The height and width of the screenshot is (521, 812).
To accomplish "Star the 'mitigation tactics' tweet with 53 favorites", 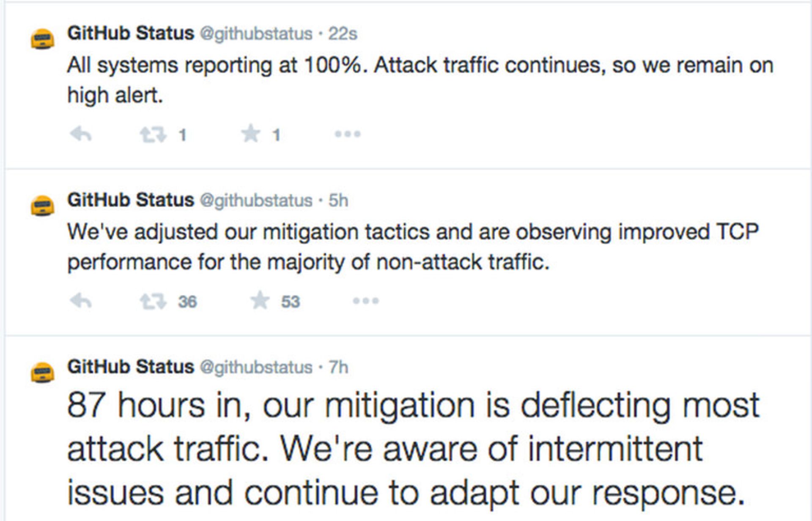I will click(260, 301).
